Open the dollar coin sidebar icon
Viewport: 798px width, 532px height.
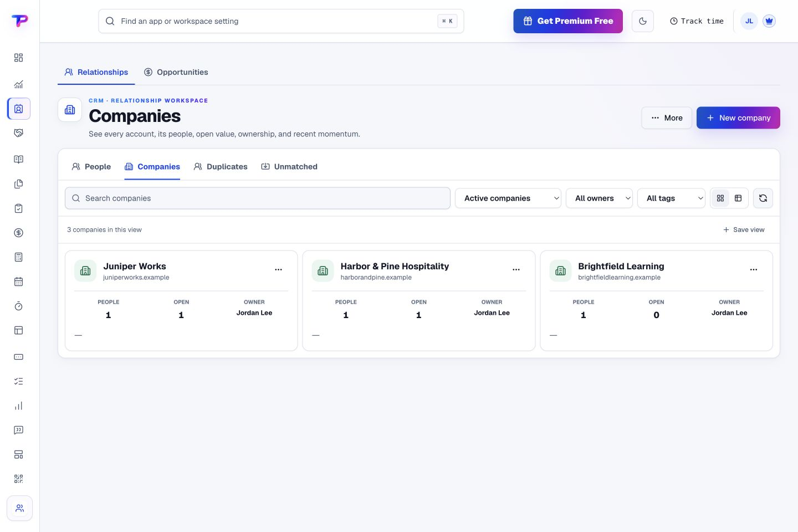pyautogui.click(x=18, y=233)
